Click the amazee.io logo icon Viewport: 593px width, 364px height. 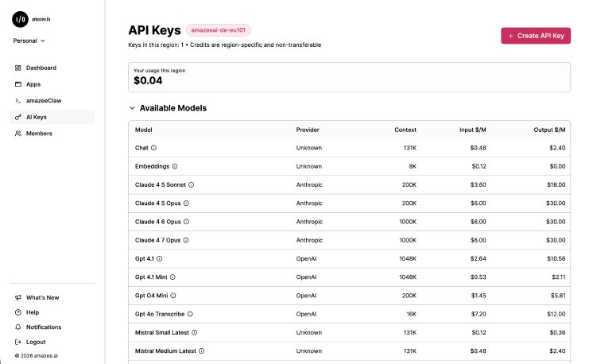point(20,19)
